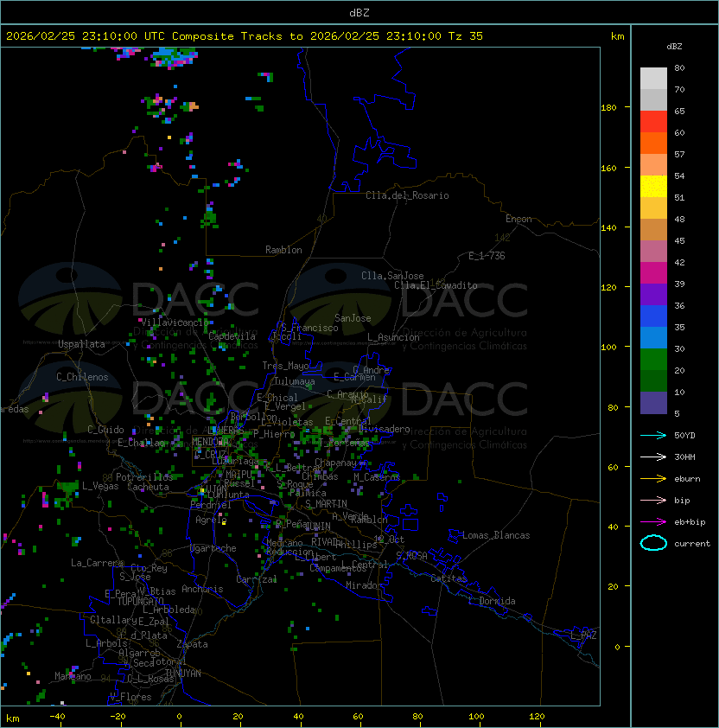719x728 pixels.
Task: Select the Catitas label on map
Action: [x=449, y=578]
